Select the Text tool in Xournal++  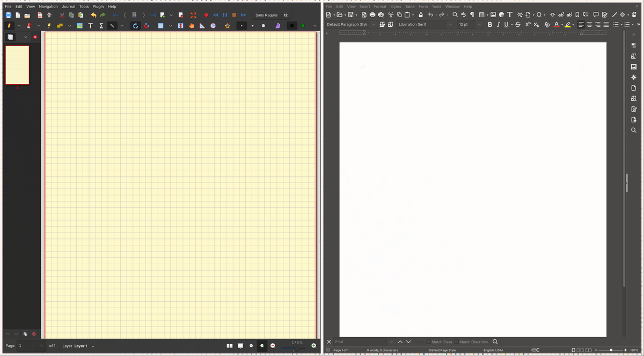[90, 26]
